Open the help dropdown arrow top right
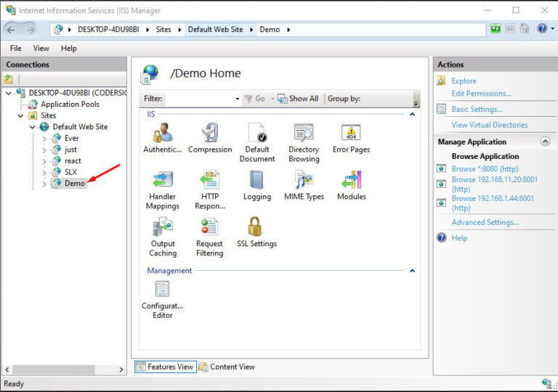558x392 pixels. pyautogui.click(x=552, y=28)
